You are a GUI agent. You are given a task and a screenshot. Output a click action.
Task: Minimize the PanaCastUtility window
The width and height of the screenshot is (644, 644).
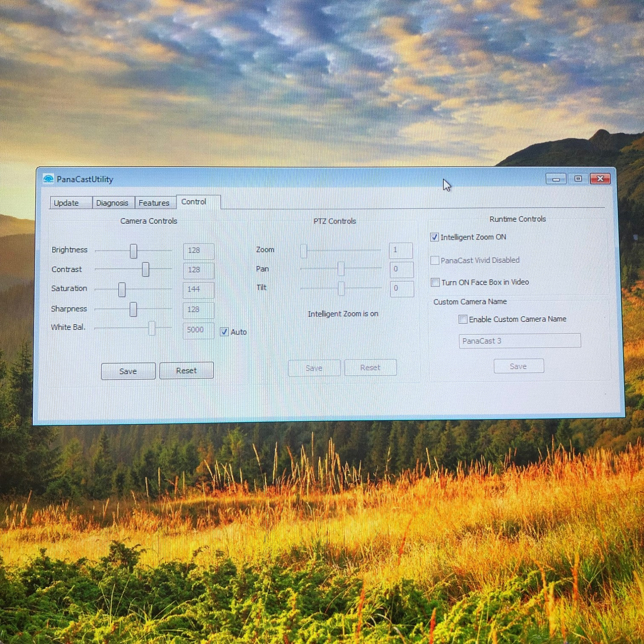[556, 179]
